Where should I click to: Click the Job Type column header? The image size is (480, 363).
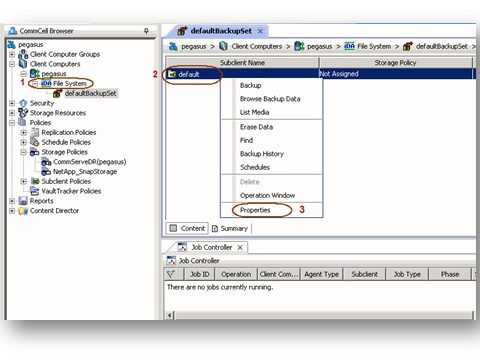407,274
